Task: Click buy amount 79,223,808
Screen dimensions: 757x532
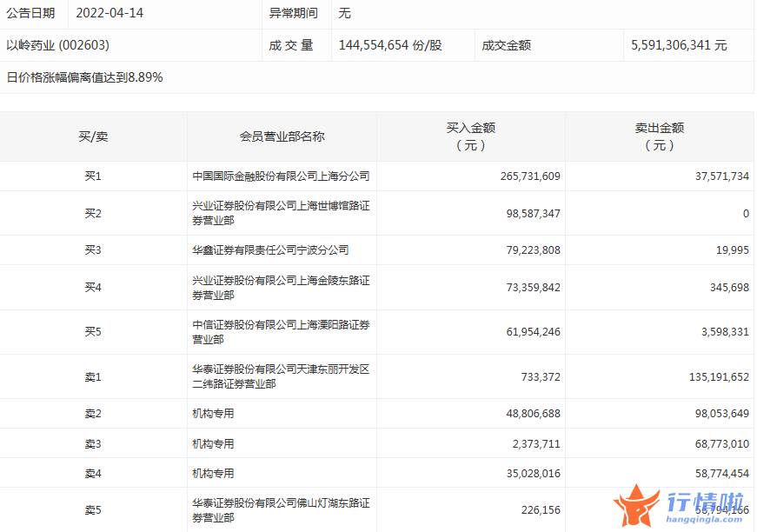Action: tap(533, 250)
